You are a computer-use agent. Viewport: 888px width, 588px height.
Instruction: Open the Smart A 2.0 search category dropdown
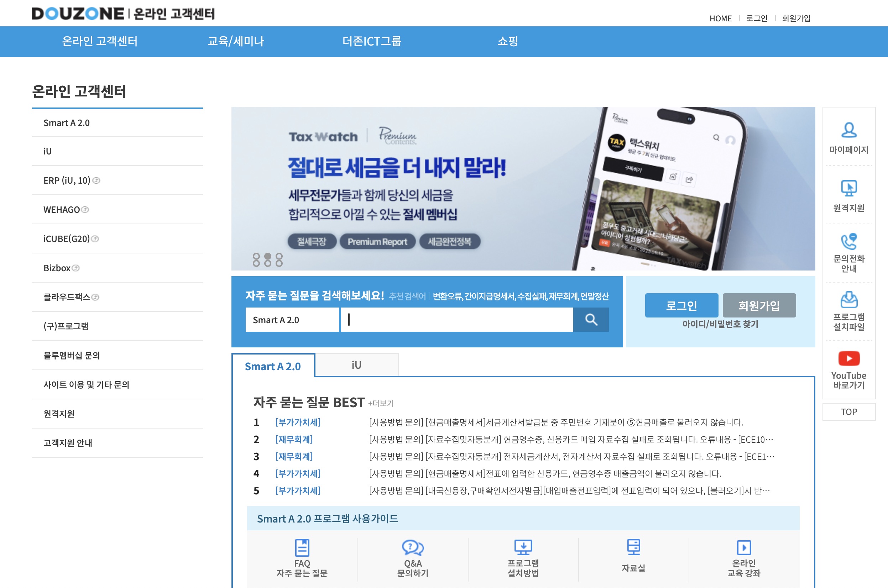coord(292,320)
